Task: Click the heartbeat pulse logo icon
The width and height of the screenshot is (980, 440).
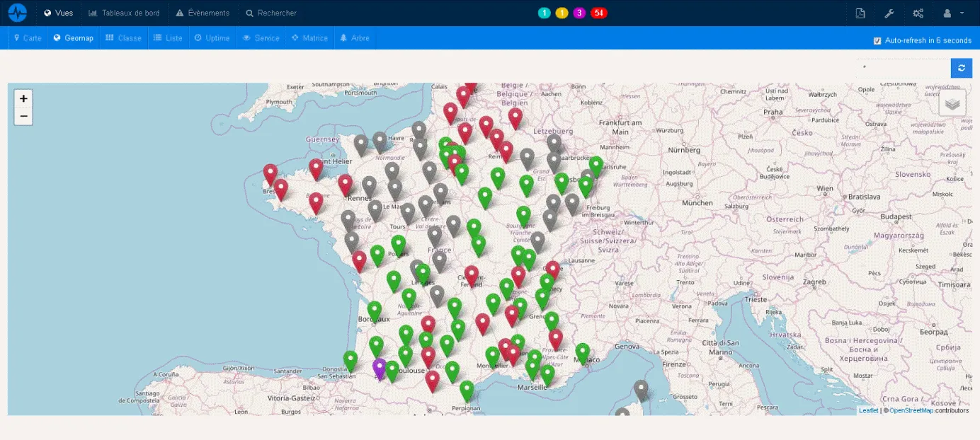Action: 17,13
